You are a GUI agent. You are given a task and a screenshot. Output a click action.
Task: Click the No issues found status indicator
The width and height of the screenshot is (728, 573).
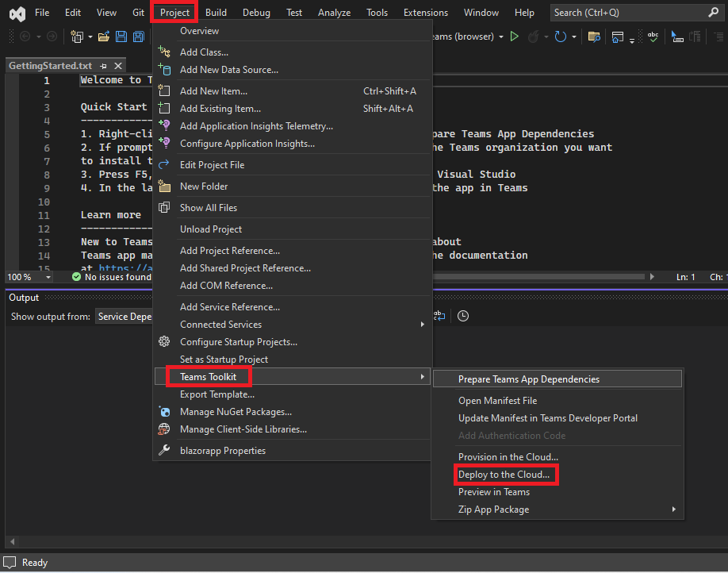click(x=112, y=277)
